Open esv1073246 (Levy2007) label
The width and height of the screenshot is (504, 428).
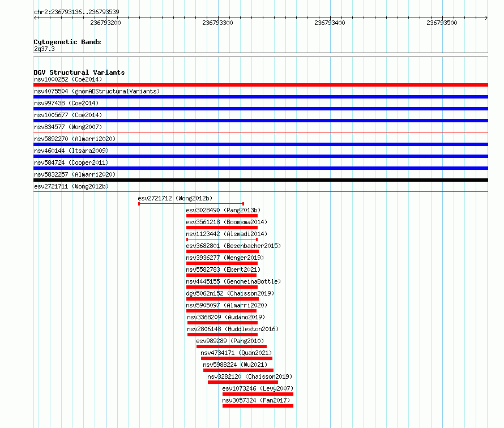pyautogui.click(x=258, y=388)
